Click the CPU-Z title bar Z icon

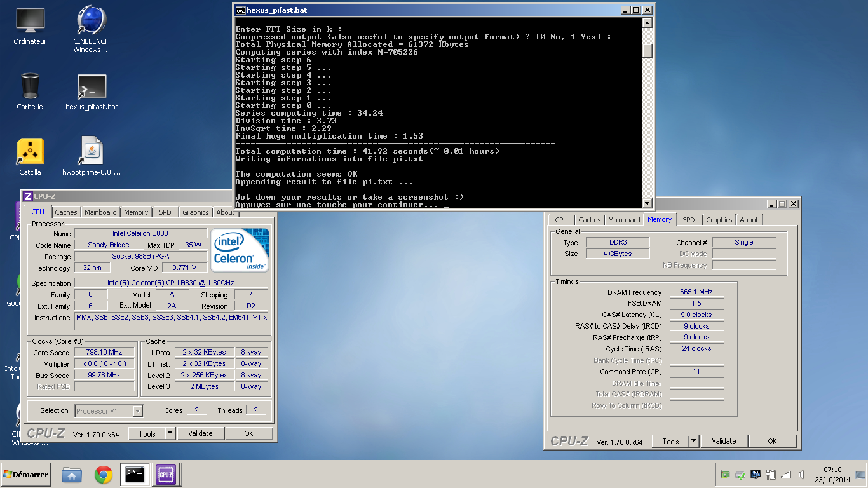click(27, 196)
